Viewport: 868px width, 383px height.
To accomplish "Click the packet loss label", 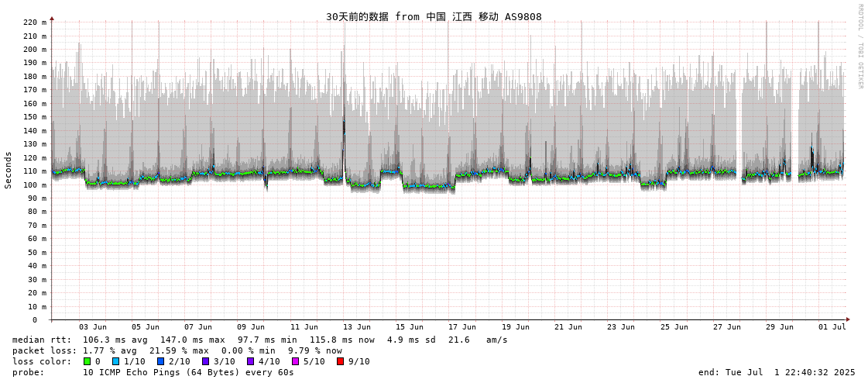I will coord(45,350).
